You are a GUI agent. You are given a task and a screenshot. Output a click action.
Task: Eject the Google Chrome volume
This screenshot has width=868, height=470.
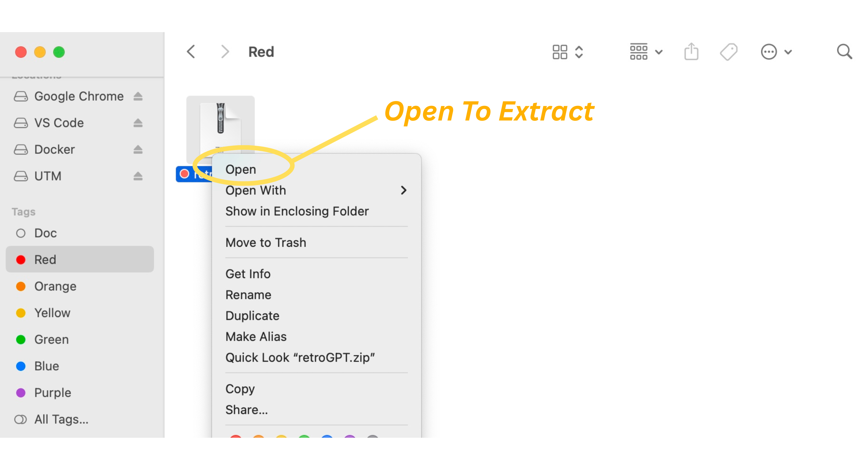(x=138, y=97)
